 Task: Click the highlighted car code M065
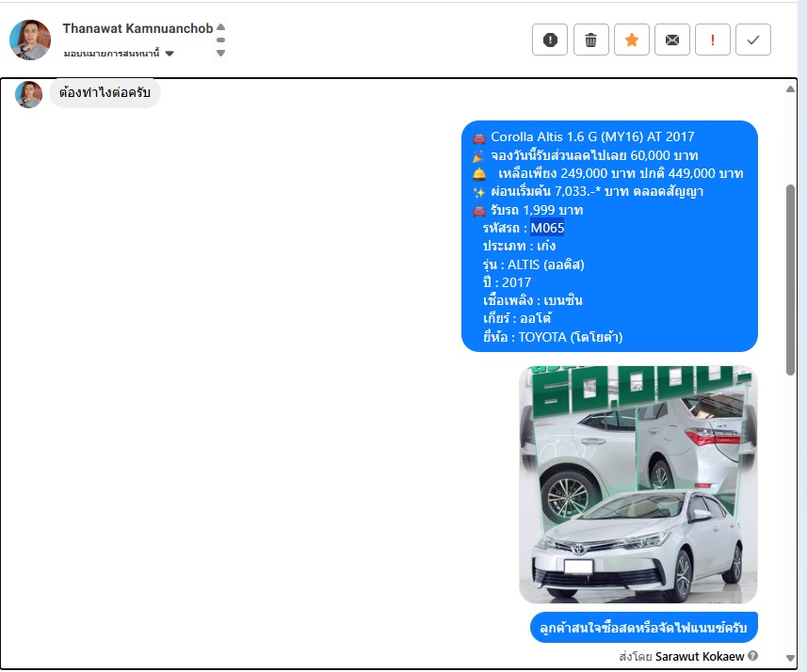547,228
